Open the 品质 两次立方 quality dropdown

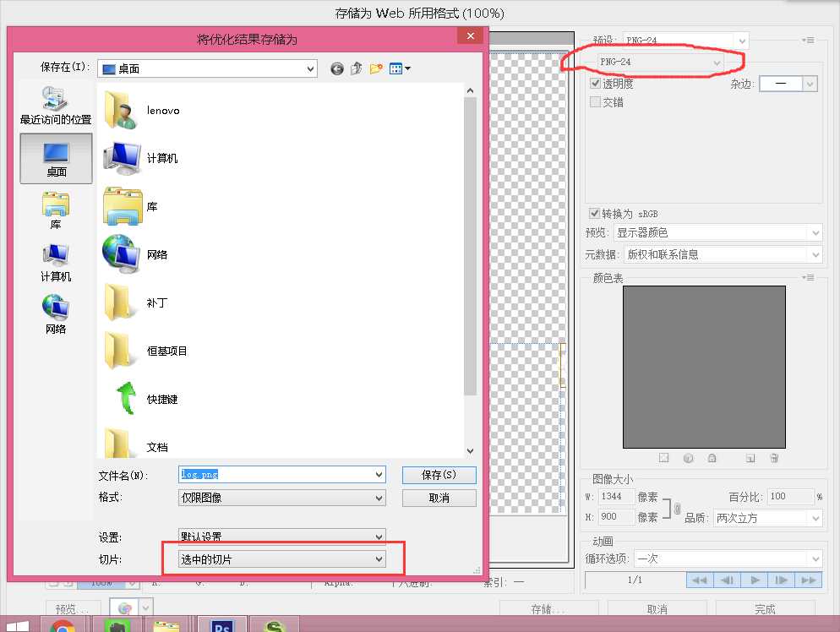[767, 518]
